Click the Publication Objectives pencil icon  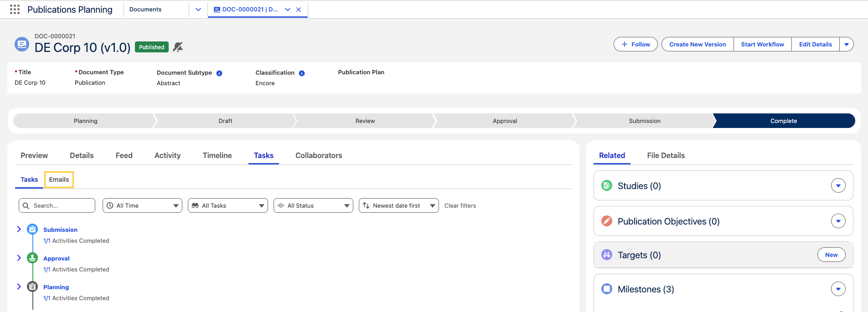click(607, 221)
